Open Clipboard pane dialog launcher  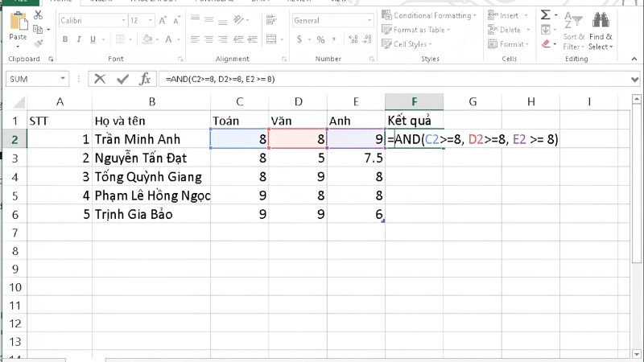click(51, 59)
